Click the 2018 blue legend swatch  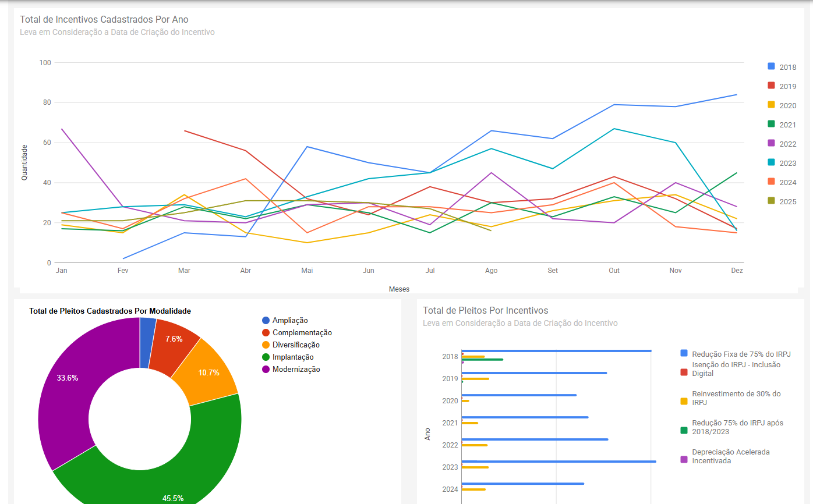point(771,67)
